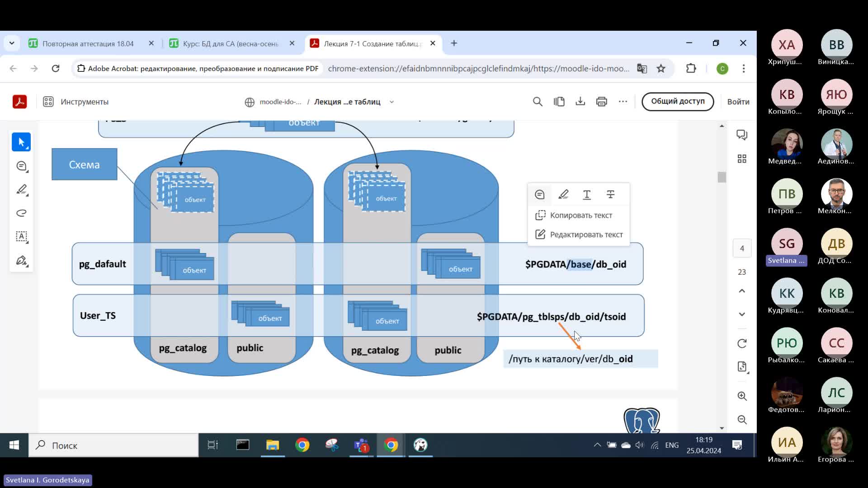Click the Войти link
The image size is (868, 488).
[x=738, y=102]
